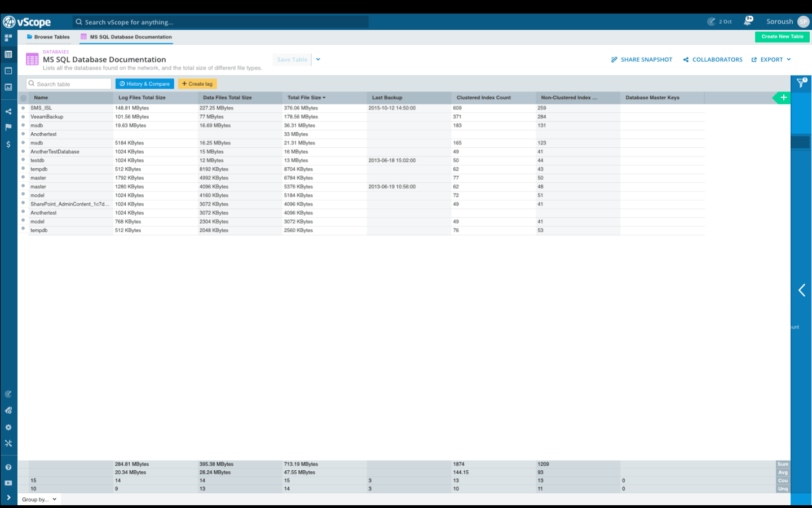812x508 pixels.
Task: Select the AnotherTestDatabase row bullet
Action: [x=23, y=151]
